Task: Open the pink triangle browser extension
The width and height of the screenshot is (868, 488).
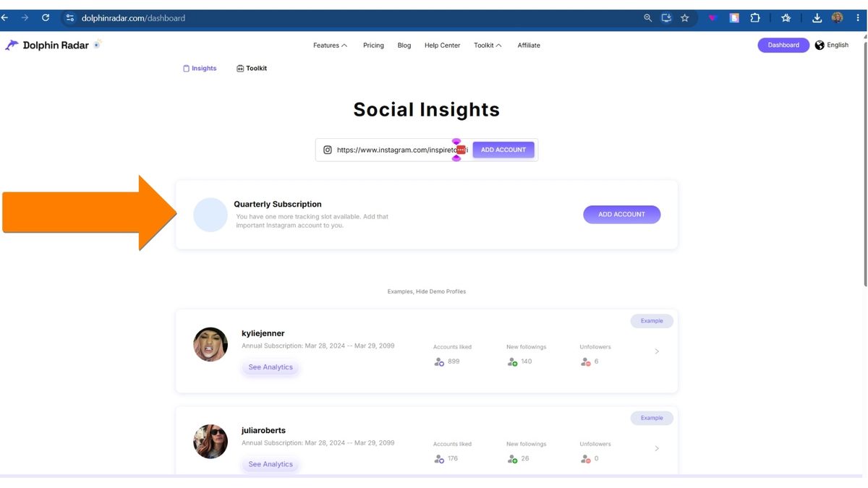Action: (x=712, y=18)
